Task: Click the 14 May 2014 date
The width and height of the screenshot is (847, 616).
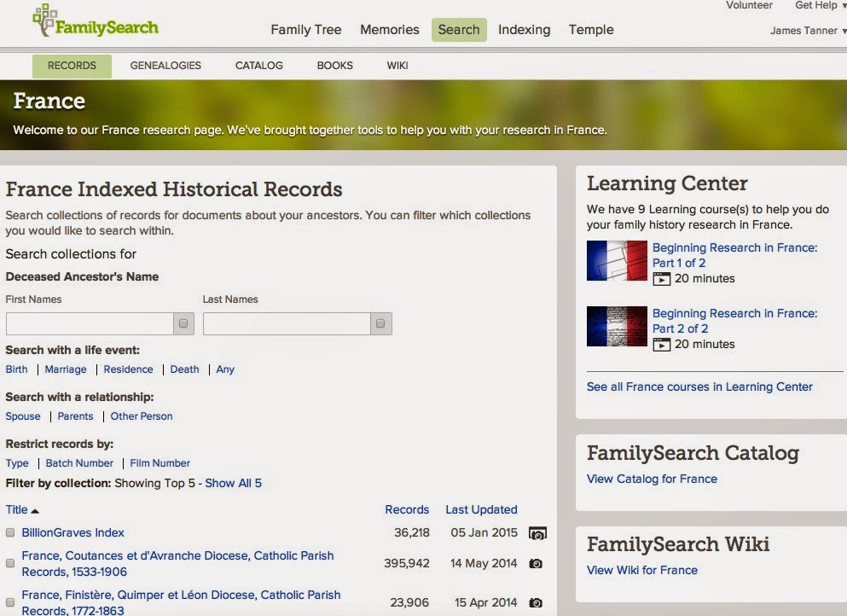Action: 484,564
